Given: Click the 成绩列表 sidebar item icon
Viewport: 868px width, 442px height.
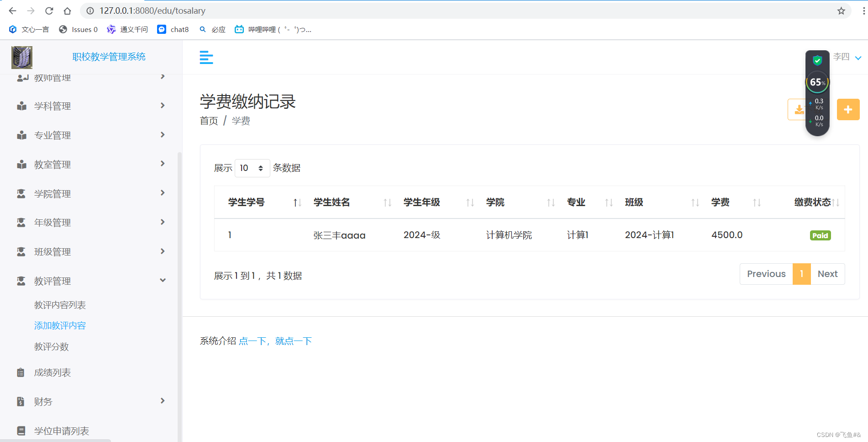Looking at the screenshot, I should [x=21, y=372].
